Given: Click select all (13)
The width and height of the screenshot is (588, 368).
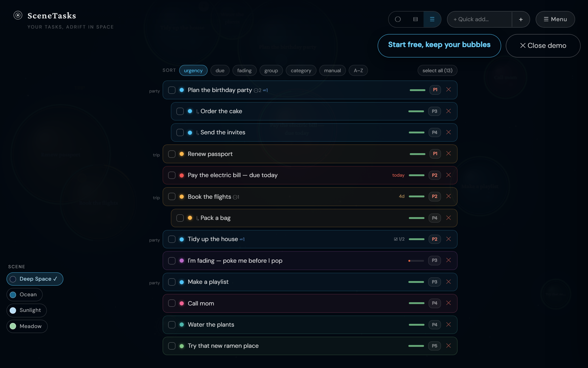Looking at the screenshot, I should [437, 71].
